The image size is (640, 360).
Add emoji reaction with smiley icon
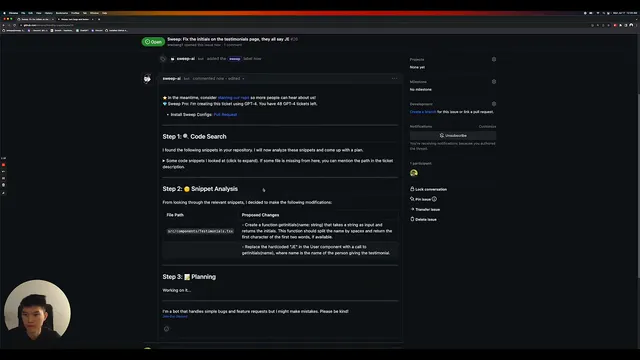[x=167, y=329]
